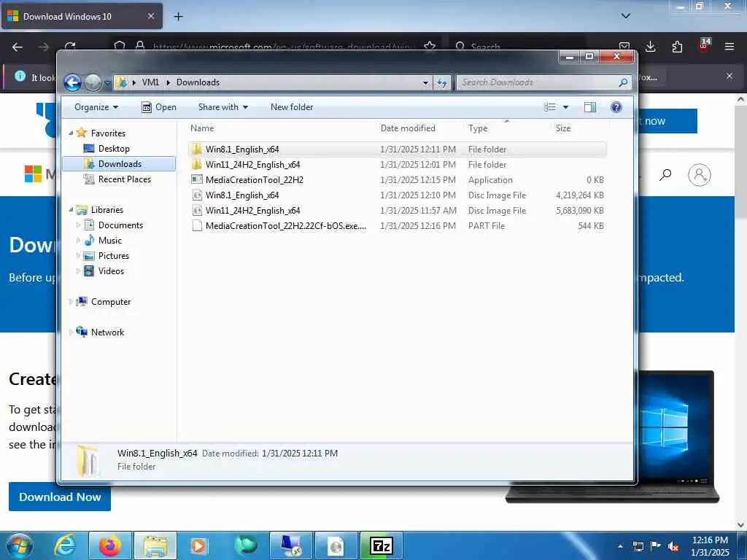The image size is (747, 560).
Task: Select Network in the navigation pane
Action: click(x=107, y=332)
